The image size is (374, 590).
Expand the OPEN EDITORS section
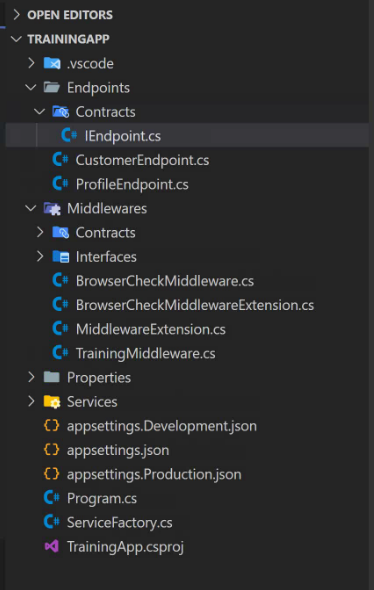(16, 15)
